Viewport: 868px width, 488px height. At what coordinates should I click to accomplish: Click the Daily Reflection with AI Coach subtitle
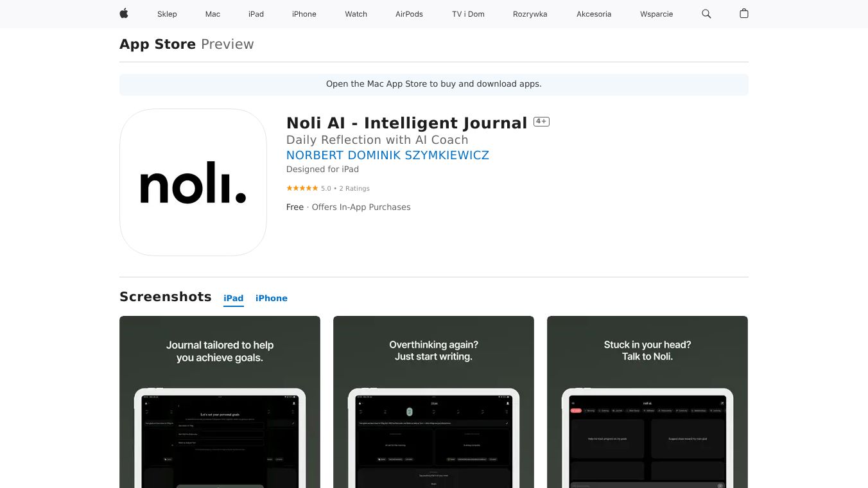[378, 140]
